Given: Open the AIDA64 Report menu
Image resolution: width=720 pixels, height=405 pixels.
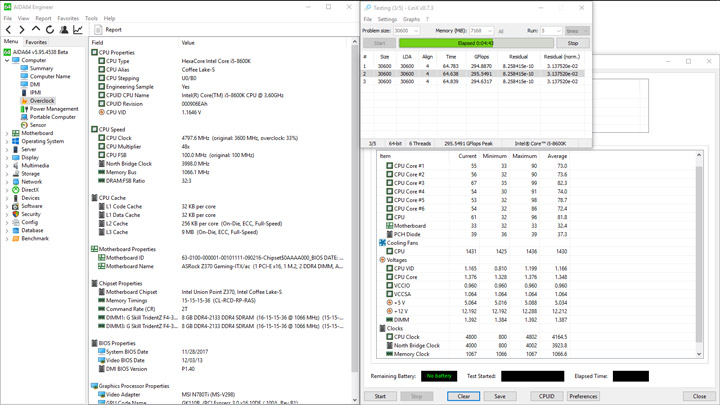Looking at the screenshot, I should point(43,18).
